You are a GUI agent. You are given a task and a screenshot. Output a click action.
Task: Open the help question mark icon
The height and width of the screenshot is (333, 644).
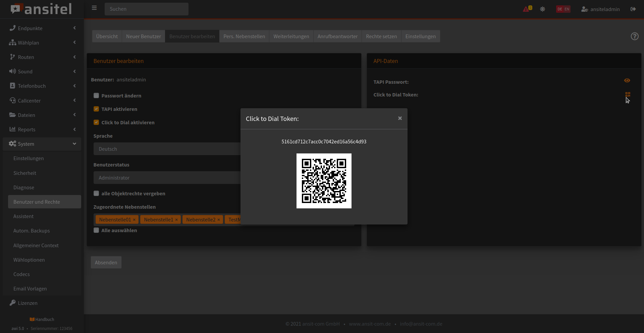tap(634, 37)
